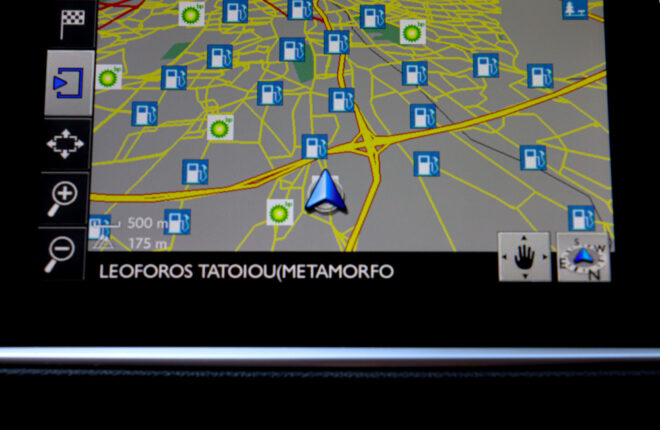Select the fuel station right of the interchange

(x=427, y=163)
